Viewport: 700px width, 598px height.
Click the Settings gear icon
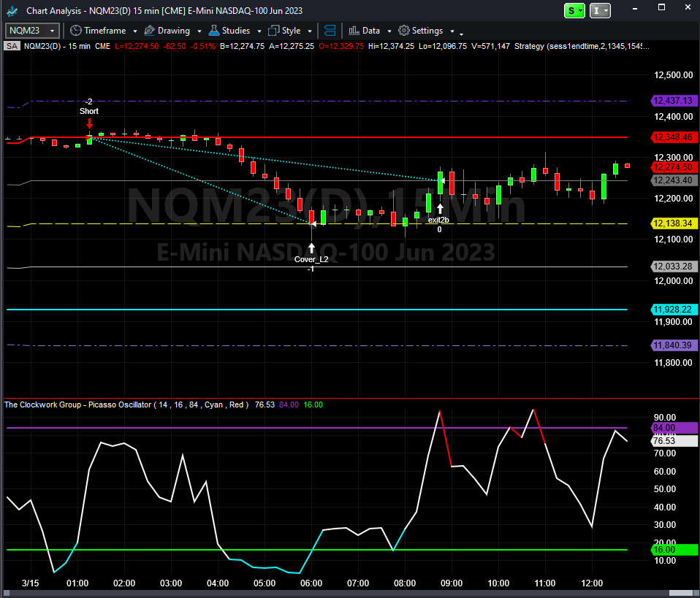click(x=403, y=31)
